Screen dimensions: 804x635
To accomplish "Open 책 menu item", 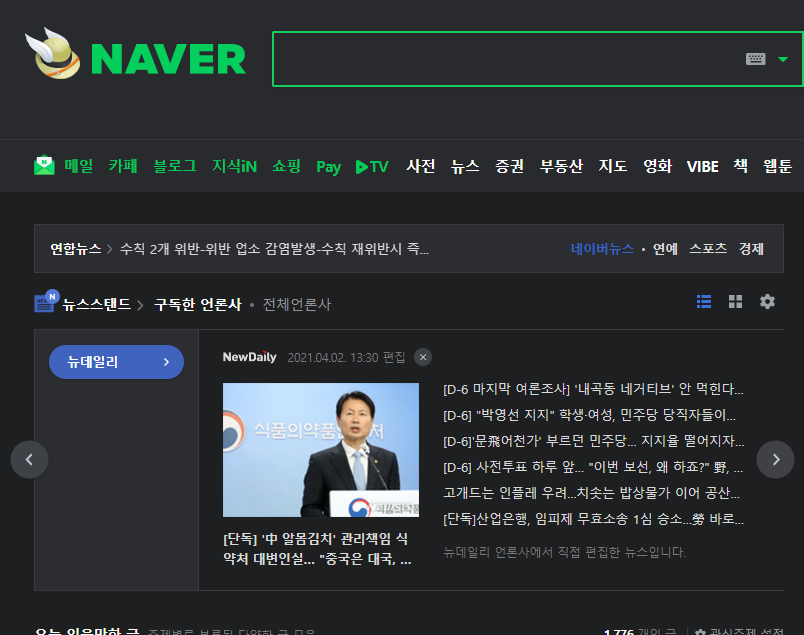I will click(740, 166).
